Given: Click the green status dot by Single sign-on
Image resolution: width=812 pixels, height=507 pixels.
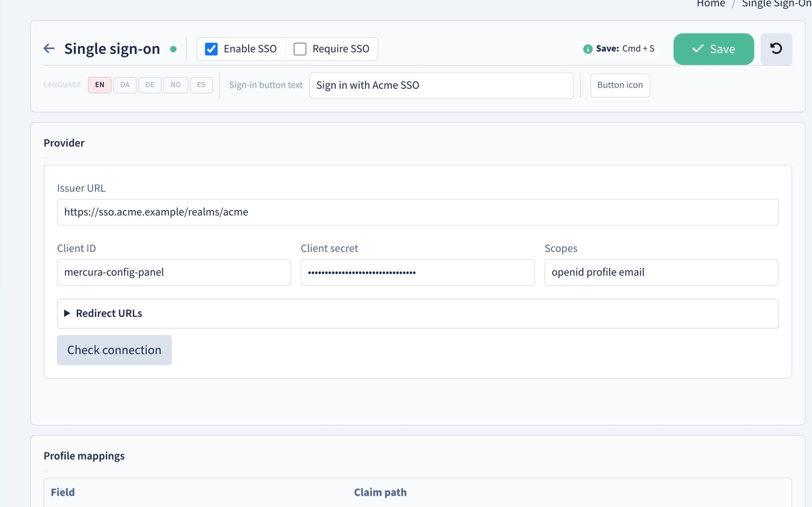Looking at the screenshot, I should pyautogui.click(x=173, y=49).
